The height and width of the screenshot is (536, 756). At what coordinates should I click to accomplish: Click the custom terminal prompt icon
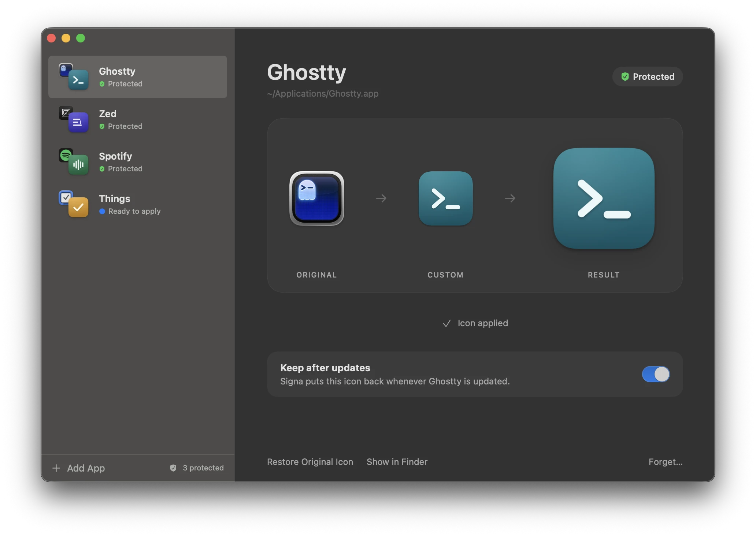coord(446,198)
